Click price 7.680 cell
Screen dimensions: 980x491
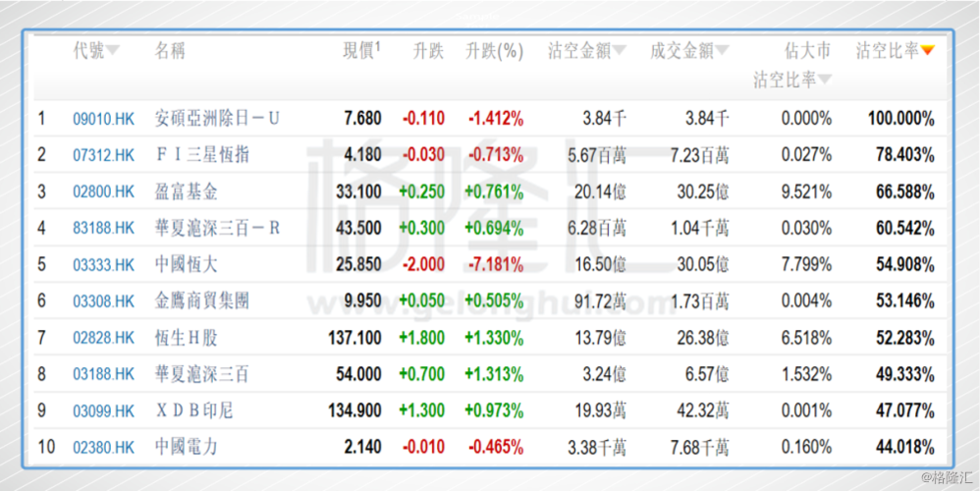tap(362, 119)
